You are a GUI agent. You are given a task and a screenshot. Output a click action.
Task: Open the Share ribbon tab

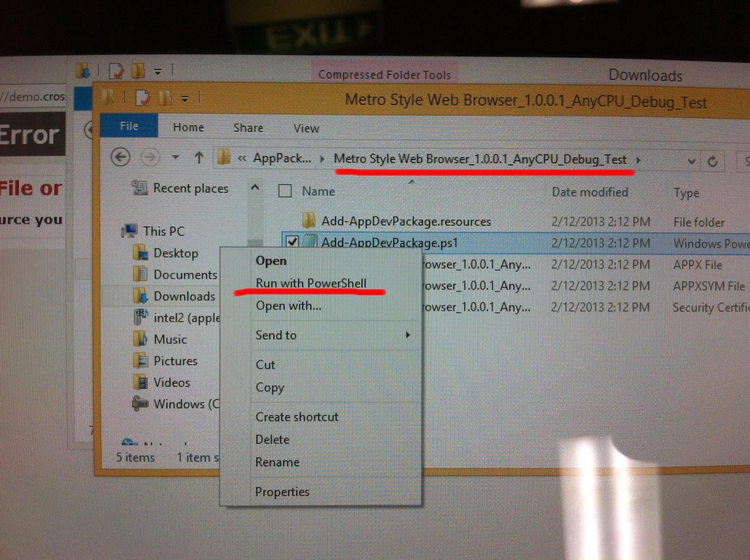pyautogui.click(x=248, y=128)
